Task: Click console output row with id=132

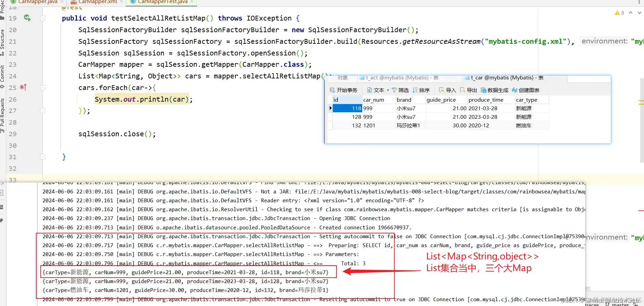Action: tap(185, 290)
